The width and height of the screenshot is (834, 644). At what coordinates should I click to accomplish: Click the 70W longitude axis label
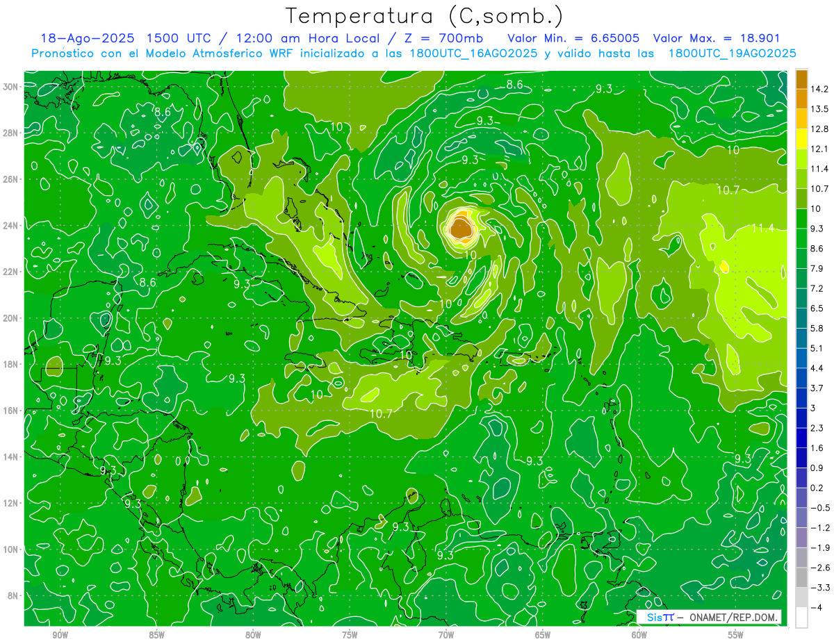coord(446,636)
